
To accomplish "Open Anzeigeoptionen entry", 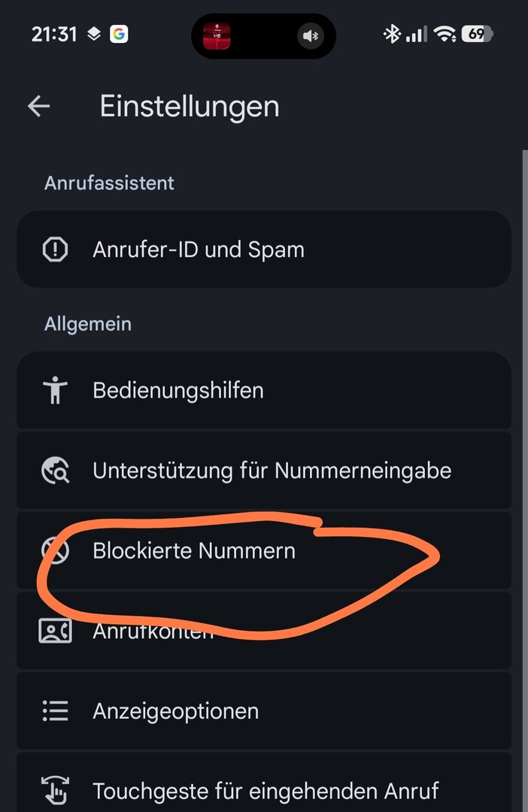I will [x=176, y=710].
